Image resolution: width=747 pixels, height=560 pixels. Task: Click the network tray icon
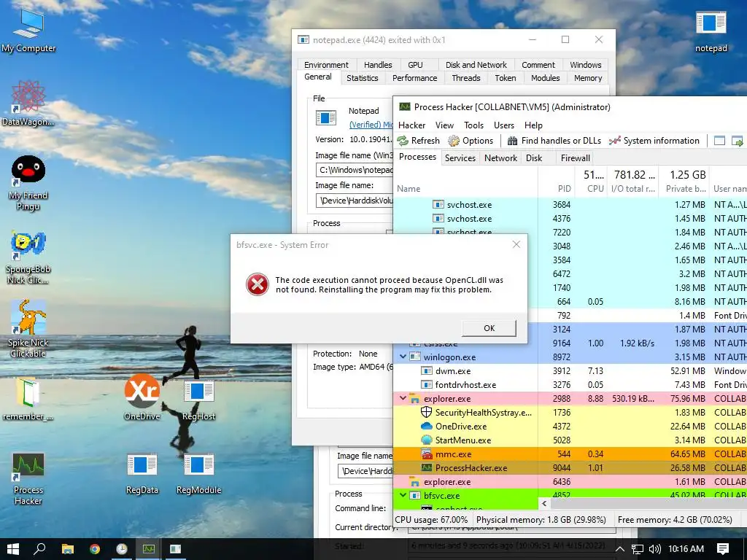[638, 549]
